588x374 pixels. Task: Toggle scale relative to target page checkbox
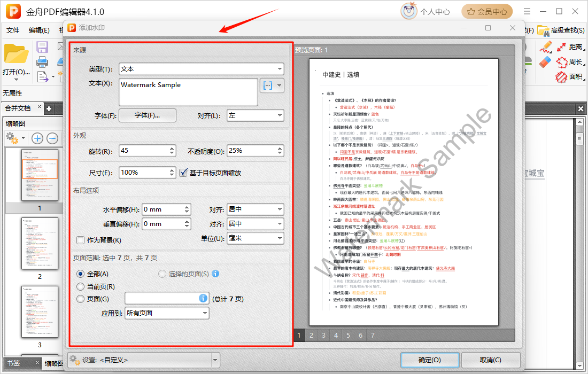(x=183, y=173)
